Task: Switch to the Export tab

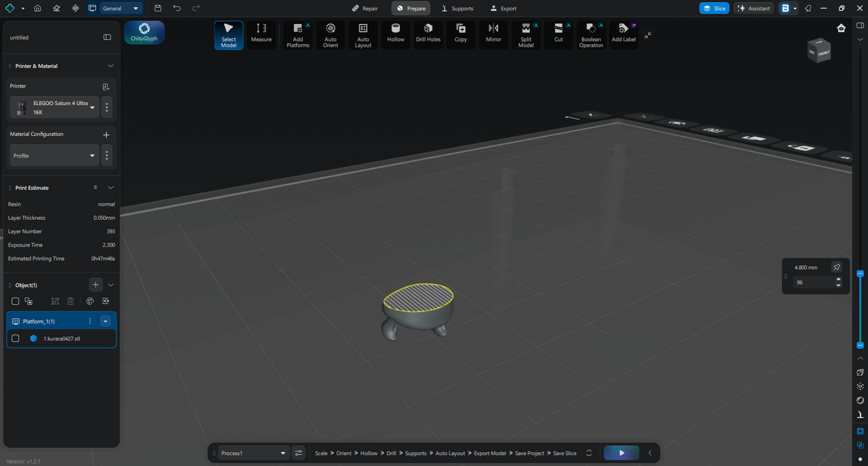Action: 503,8
